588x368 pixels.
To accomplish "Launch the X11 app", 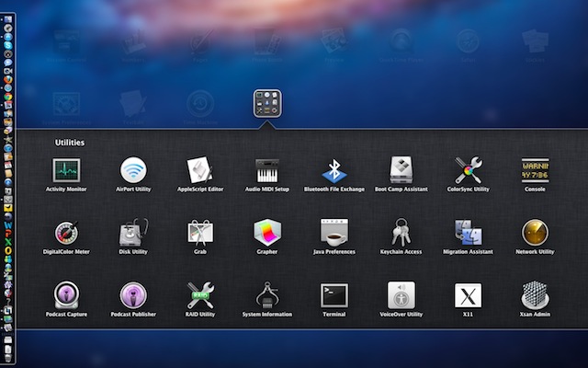I will point(469,295).
